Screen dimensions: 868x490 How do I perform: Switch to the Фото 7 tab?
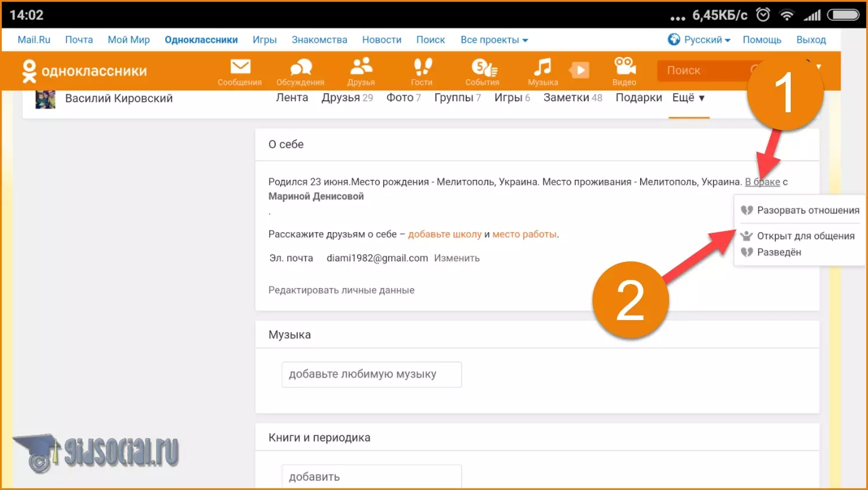(x=403, y=98)
